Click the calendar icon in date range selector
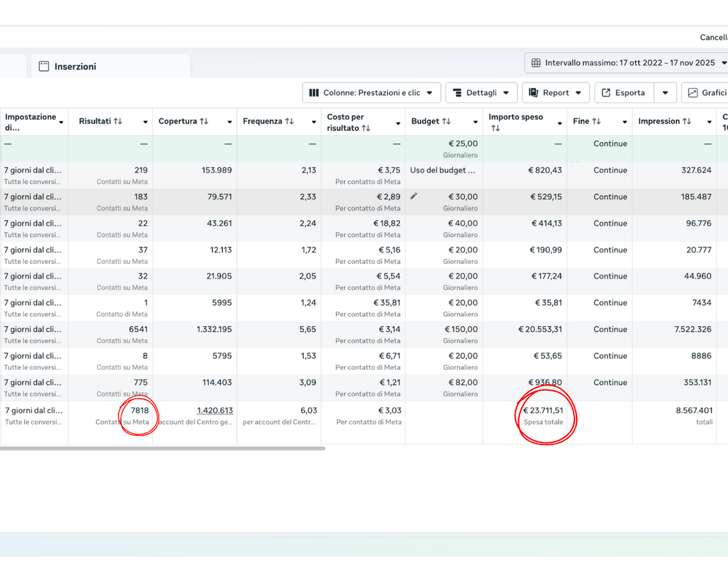 pos(536,63)
